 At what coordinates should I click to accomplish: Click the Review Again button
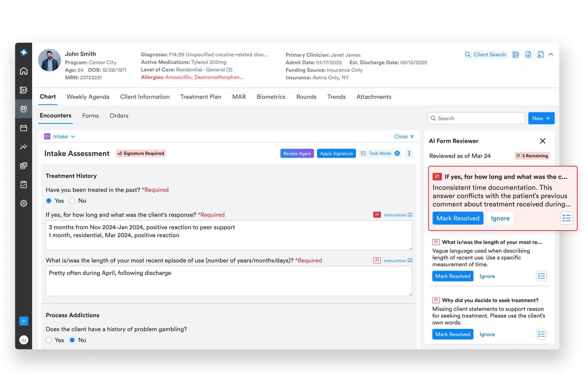pos(297,153)
